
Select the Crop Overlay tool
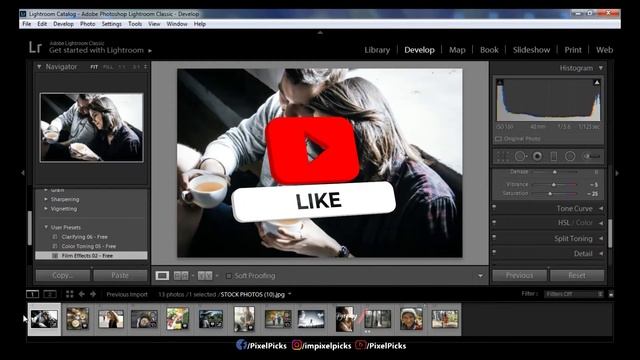503,156
